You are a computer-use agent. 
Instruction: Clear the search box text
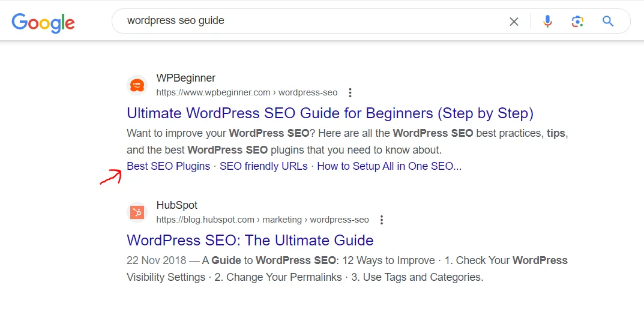[x=514, y=22]
